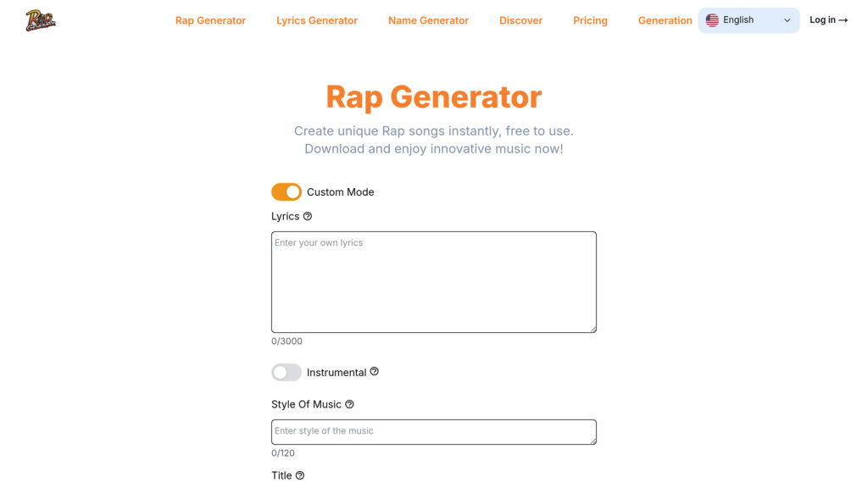
Task: Open the Pricing page link
Action: pyautogui.click(x=590, y=20)
